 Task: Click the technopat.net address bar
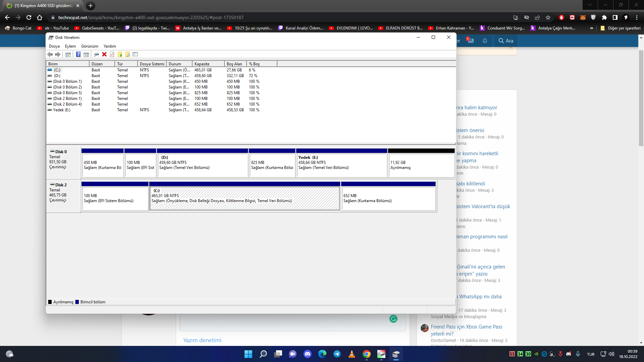[x=278, y=17]
